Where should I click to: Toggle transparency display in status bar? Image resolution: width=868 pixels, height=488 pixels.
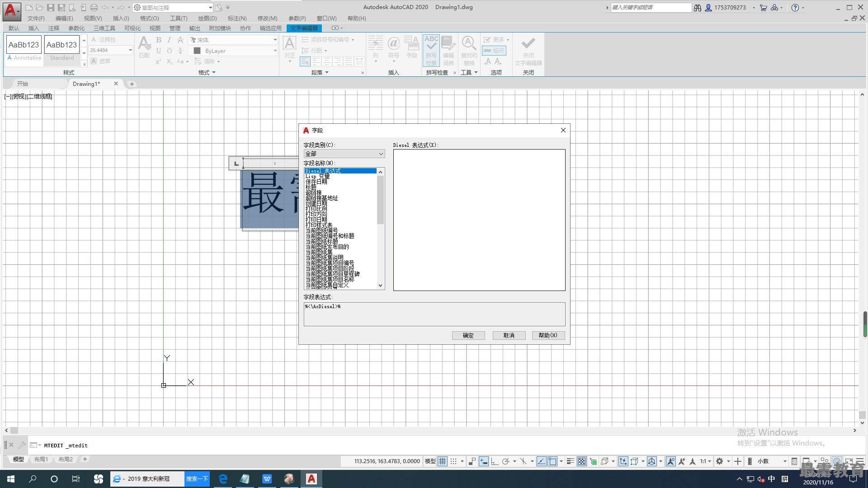point(582,461)
